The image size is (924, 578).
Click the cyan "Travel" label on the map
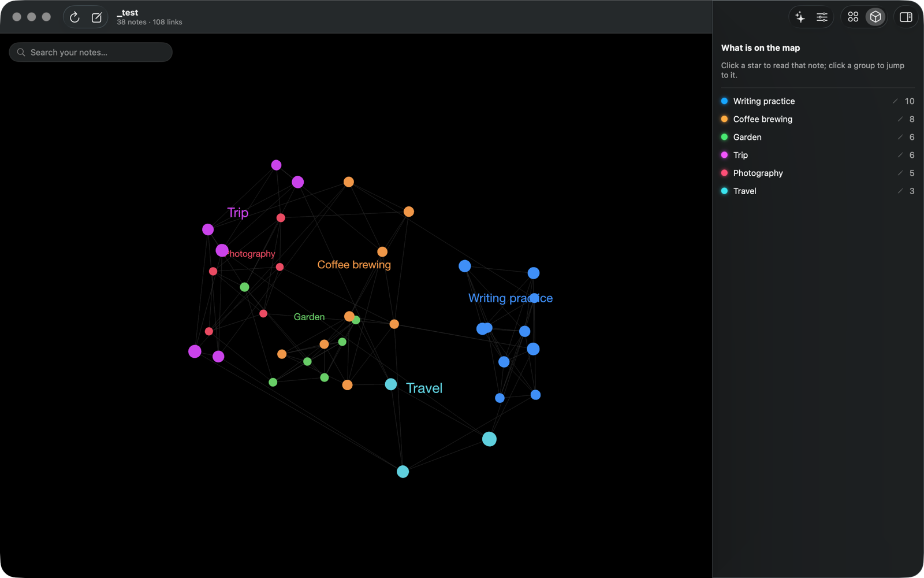click(424, 388)
